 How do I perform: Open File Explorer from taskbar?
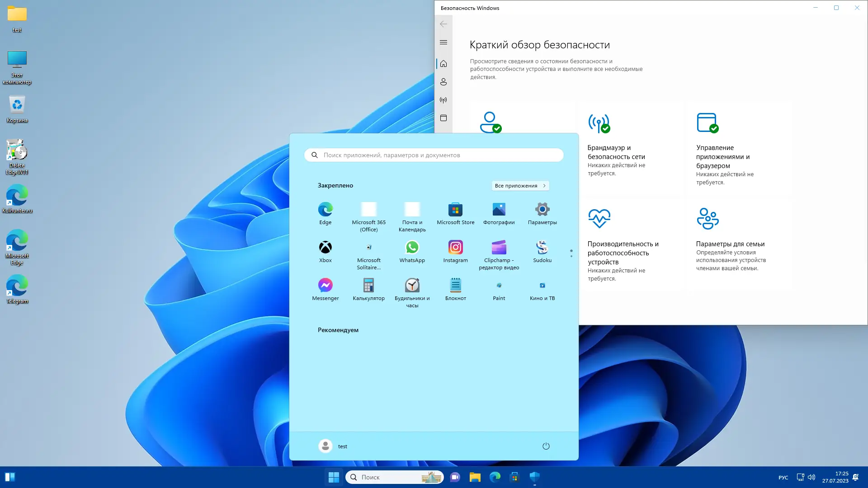(475, 477)
